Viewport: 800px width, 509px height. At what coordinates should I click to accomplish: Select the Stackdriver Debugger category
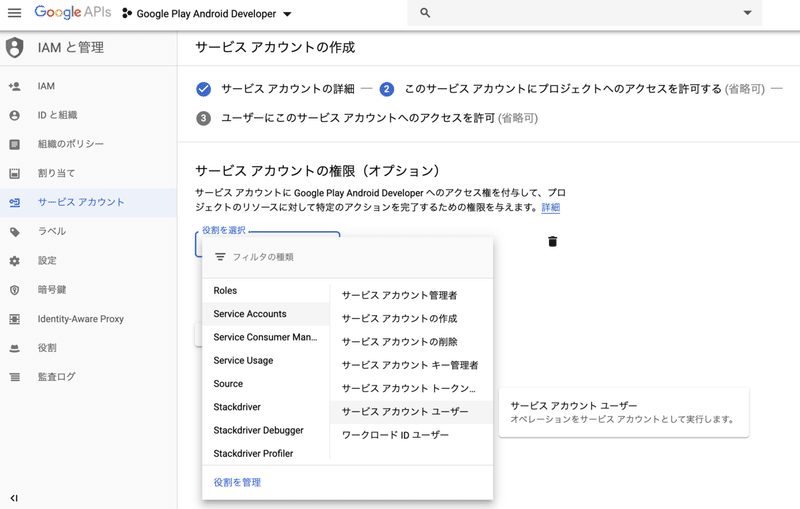click(266, 430)
